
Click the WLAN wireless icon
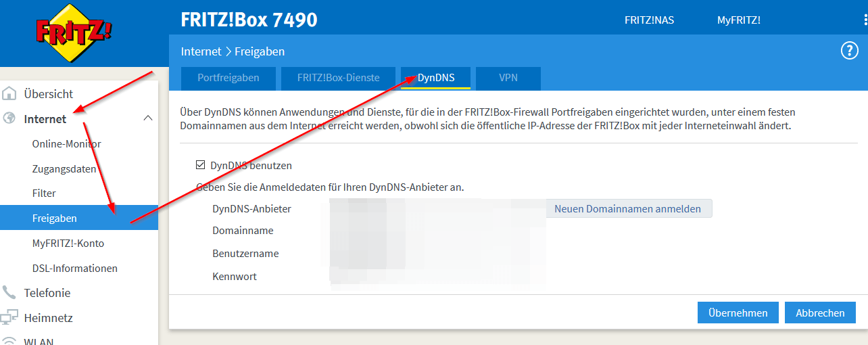pos(9,341)
